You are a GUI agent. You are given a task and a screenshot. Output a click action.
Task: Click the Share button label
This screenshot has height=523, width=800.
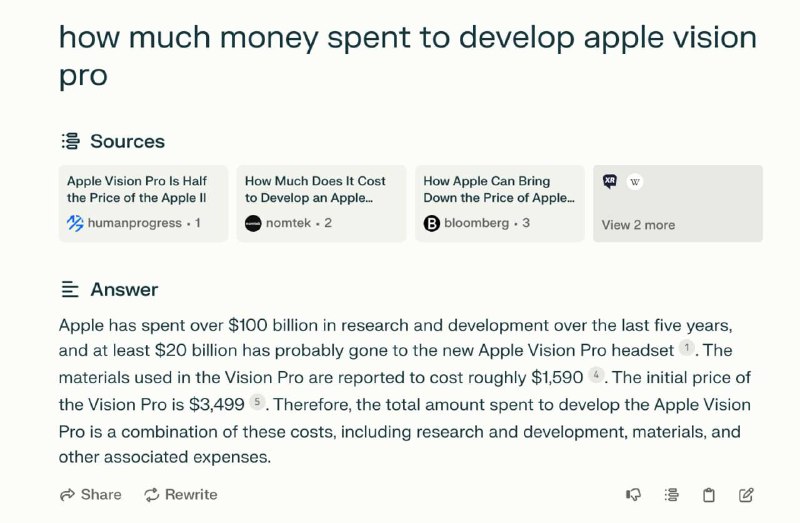coord(101,494)
